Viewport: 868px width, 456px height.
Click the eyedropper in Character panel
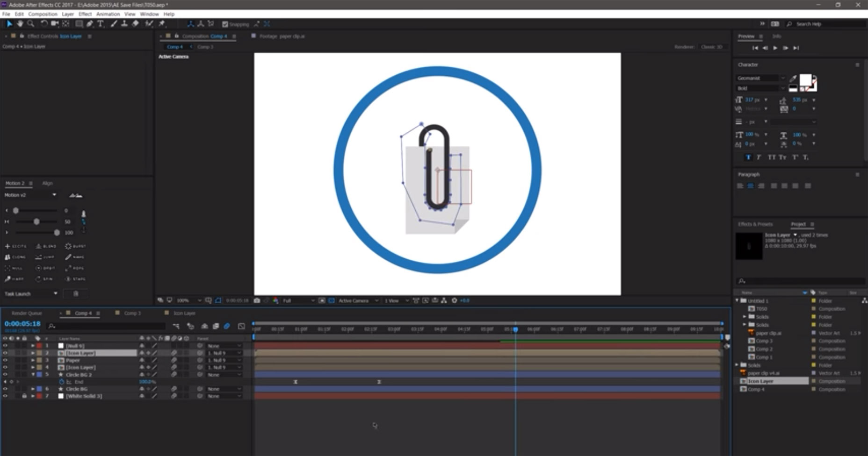(793, 78)
